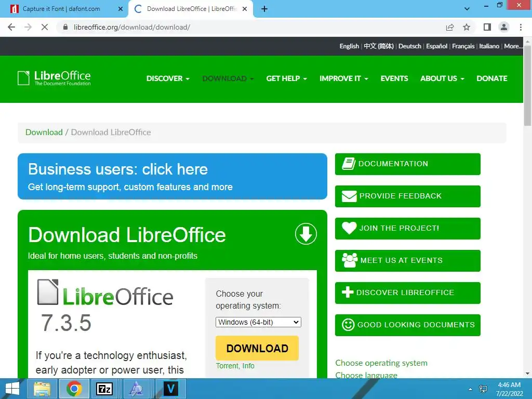Show More languages
Screen dimensions: 532x399
pyautogui.click(x=513, y=46)
